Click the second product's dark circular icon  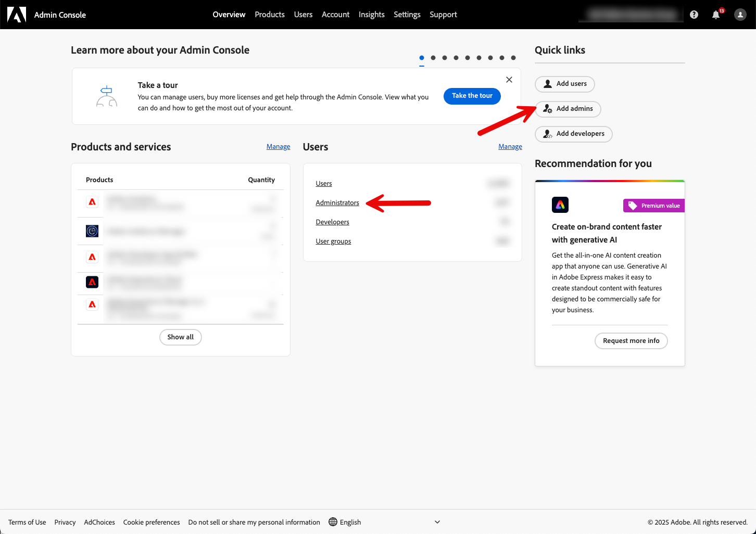92,231
